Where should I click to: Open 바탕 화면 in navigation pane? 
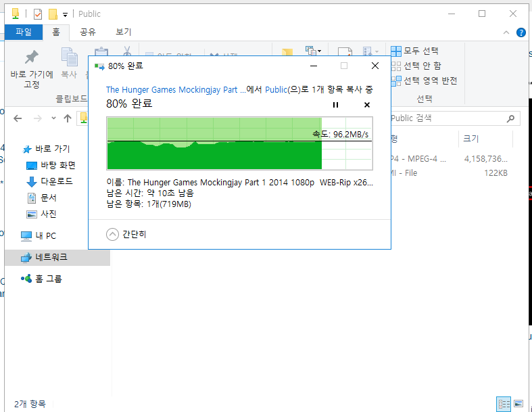51,166
